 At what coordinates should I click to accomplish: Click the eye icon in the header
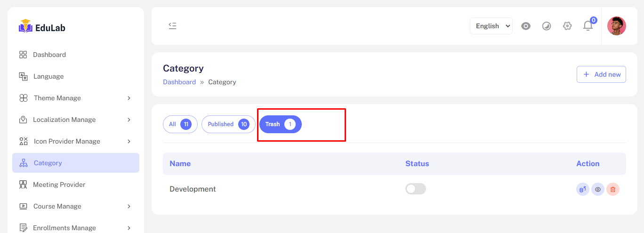(526, 26)
